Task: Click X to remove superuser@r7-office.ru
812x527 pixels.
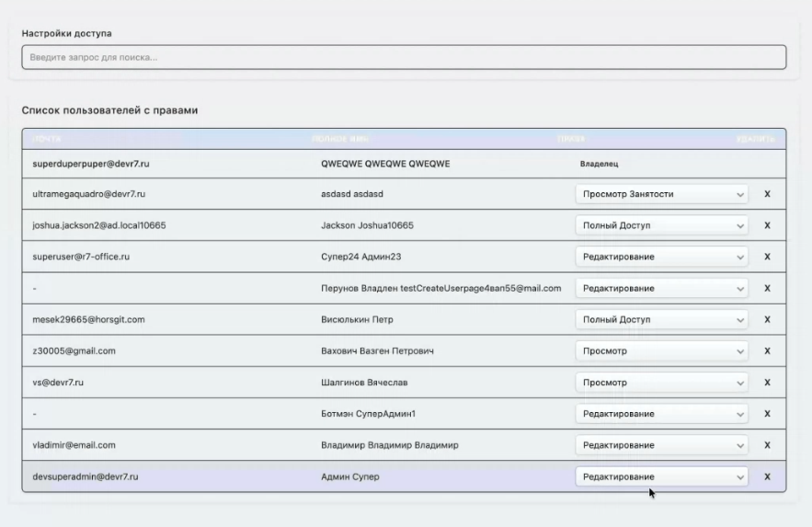Action: [767, 257]
